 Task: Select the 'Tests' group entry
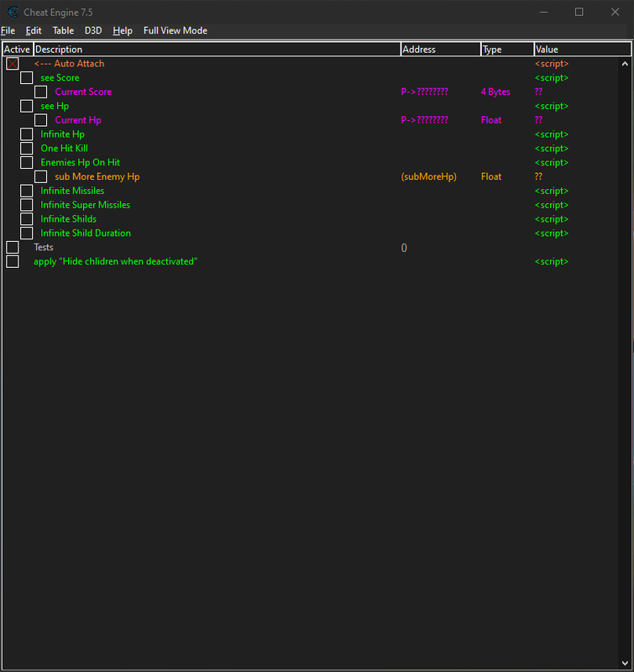click(x=44, y=247)
